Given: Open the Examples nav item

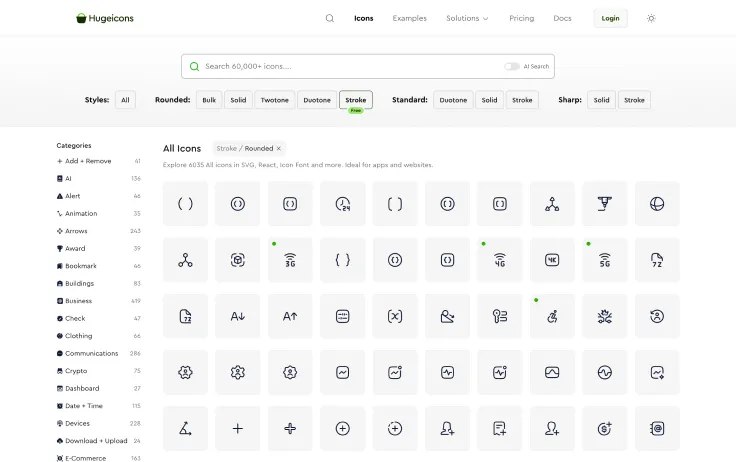Looking at the screenshot, I should 409,18.
